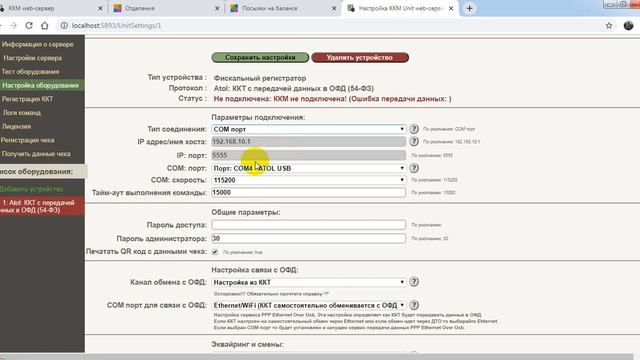
Task: Open the Тип соединения dropdown
Action: (309, 129)
